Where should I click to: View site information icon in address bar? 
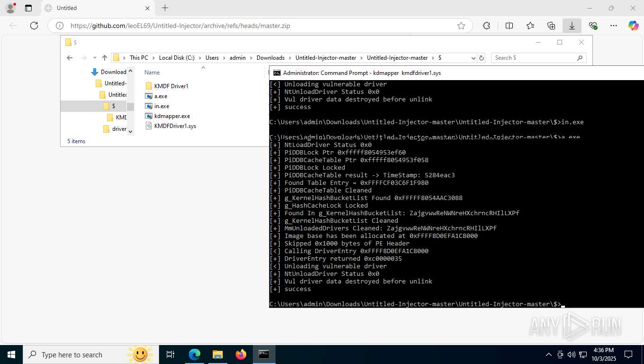(x=60, y=26)
